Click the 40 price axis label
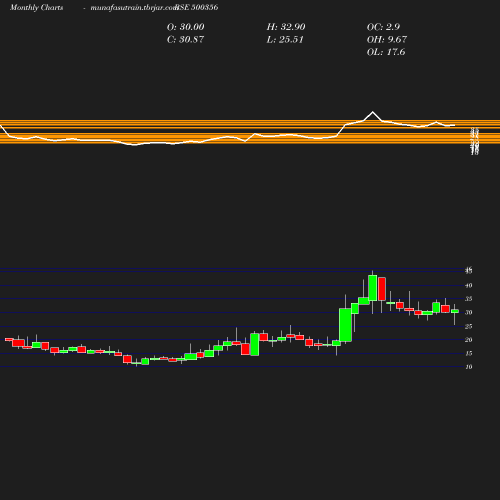 (469, 285)
